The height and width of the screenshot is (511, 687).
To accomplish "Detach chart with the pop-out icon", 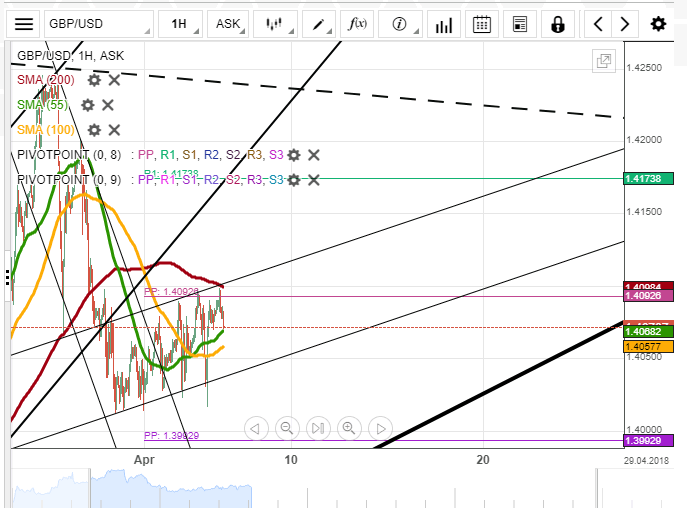I will tap(604, 61).
